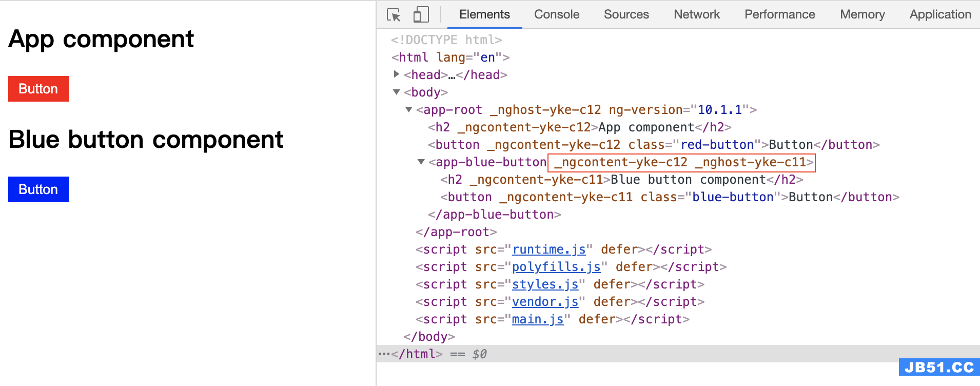Click the _nghost-yke-c11 attribute

[751, 162]
